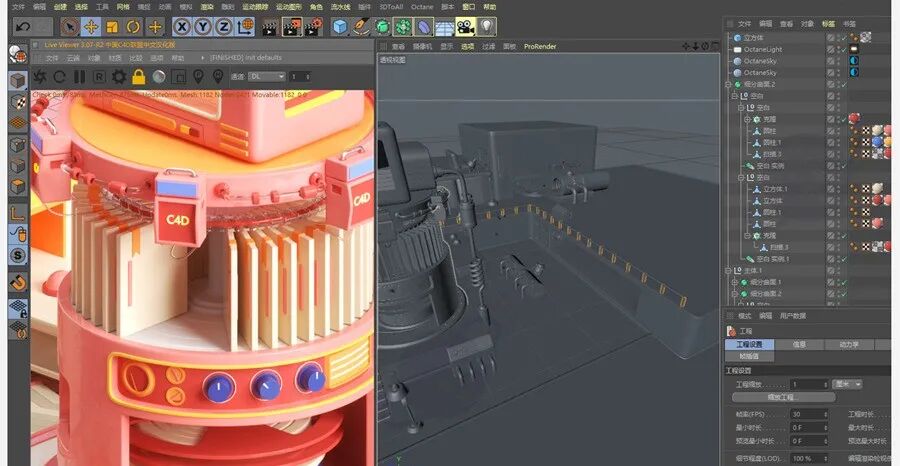This screenshot has width=900, height=466.
Task: Switch the coordinate system world/object icon
Action: coord(245,26)
